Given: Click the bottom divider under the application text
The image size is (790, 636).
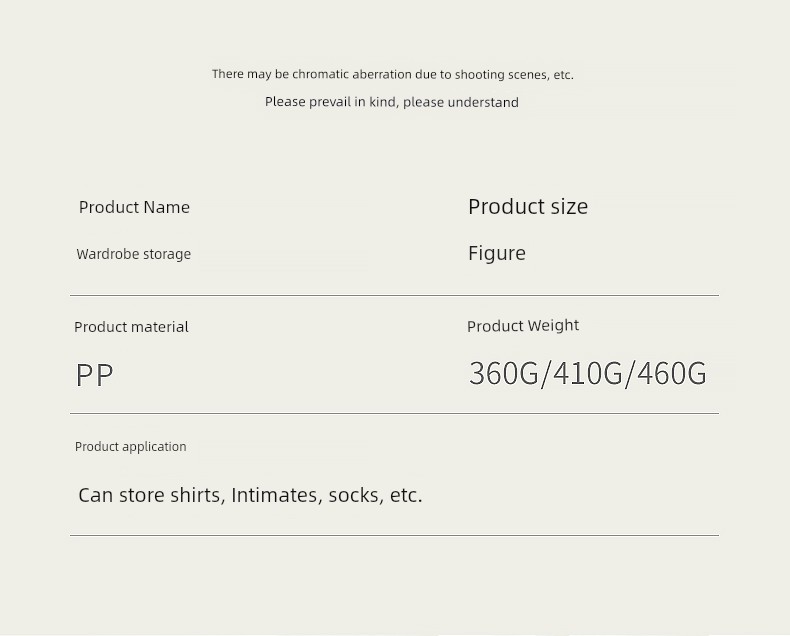Looking at the screenshot, I should [x=394, y=535].
